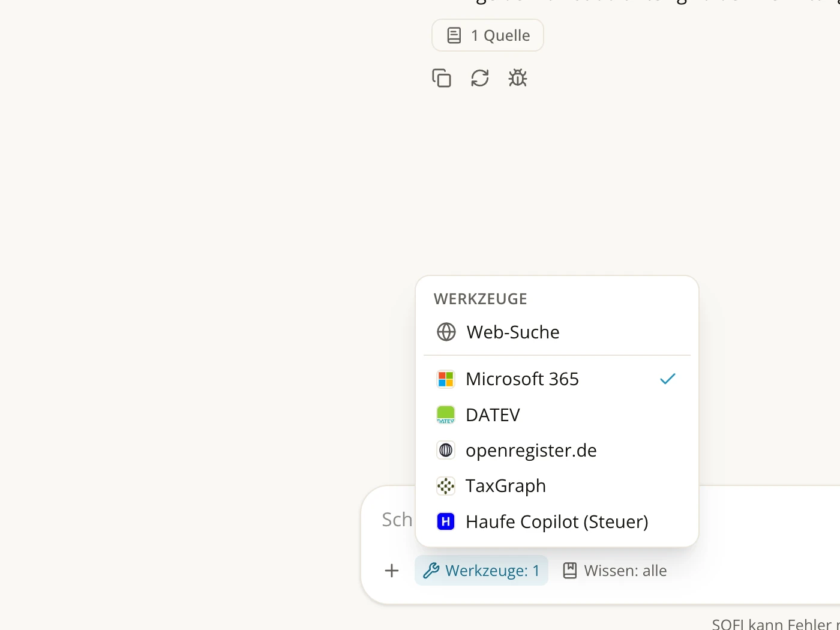Toggle the Microsoft 365 tool
This screenshot has width=840, height=630.
click(x=557, y=379)
